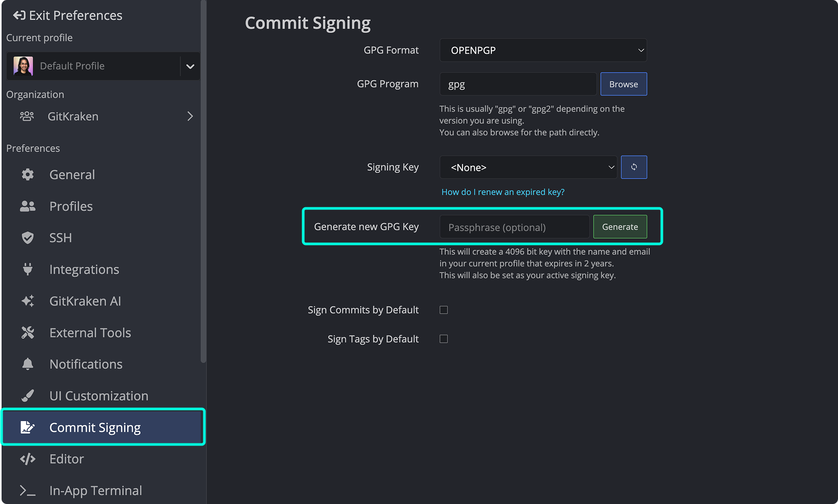Enable Sign Tags by Default
The height and width of the screenshot is (504, 838).
[x=443, y=338]
